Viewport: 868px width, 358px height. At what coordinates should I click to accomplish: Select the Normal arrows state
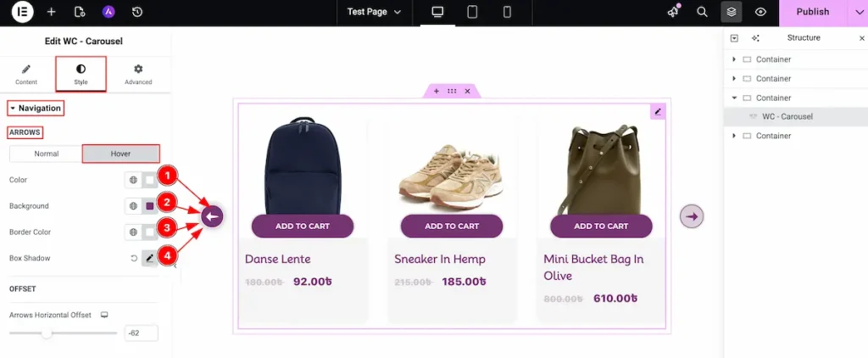(47, 154)
